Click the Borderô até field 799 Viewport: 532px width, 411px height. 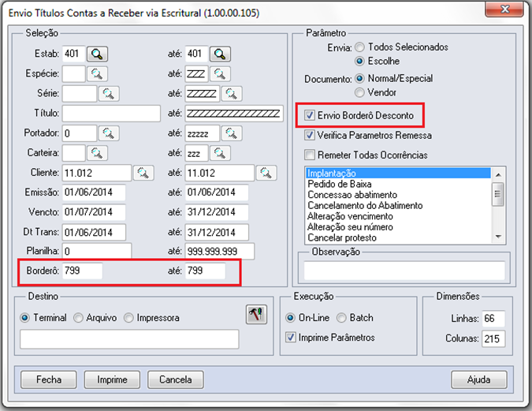205,271
